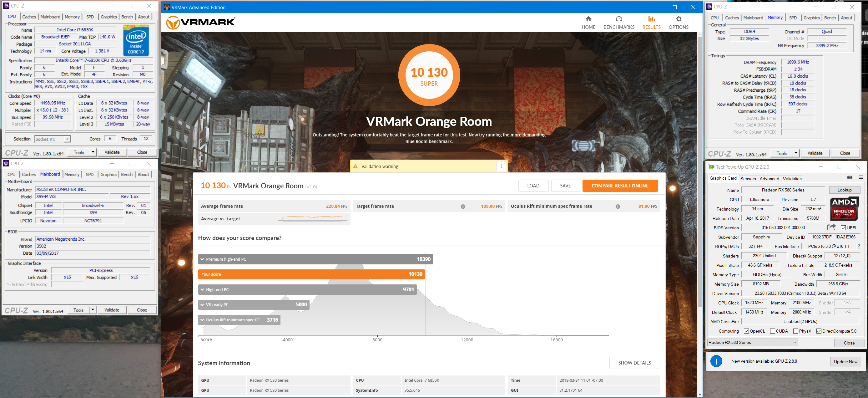Click the DRAM Frequency value 1699.6 MHz
The width and height of the screenshot is (868, 398).
798,62
